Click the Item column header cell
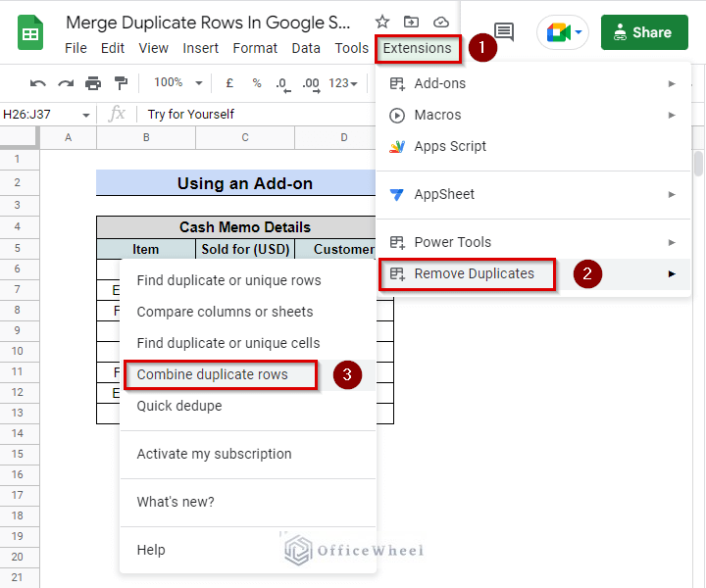The height and width of the screenshot is (588, 706). point(146,249)
